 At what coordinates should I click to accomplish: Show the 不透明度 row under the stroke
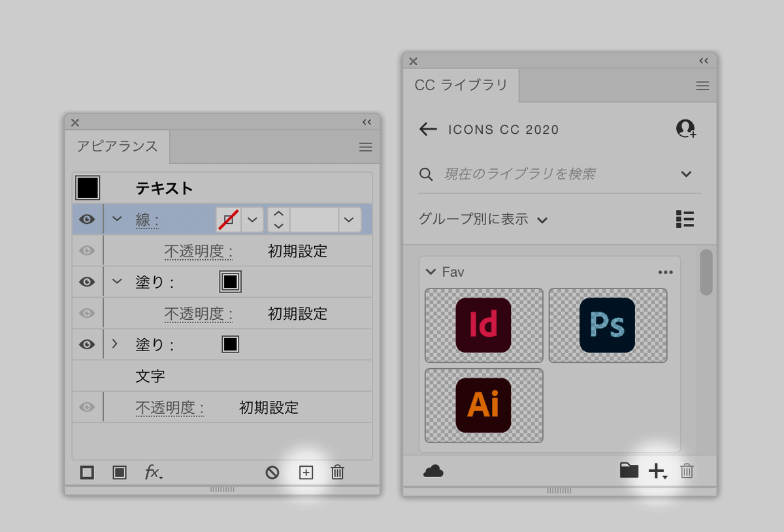[87, 250]
